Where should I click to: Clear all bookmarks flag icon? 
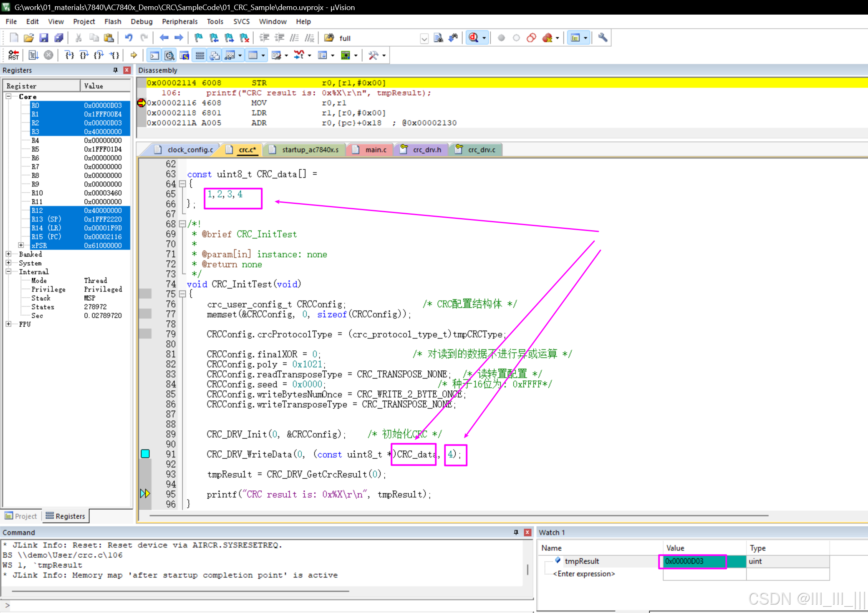pyautogui.click(x=245, y=38)
